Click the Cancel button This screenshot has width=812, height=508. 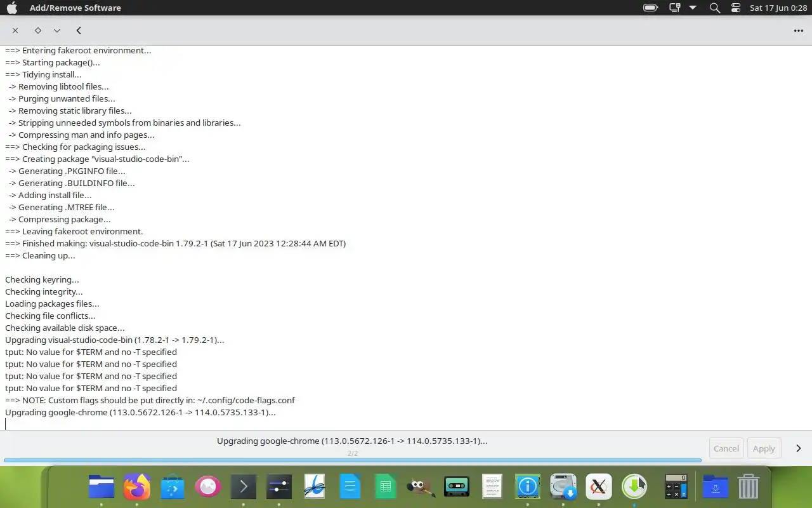726,448
